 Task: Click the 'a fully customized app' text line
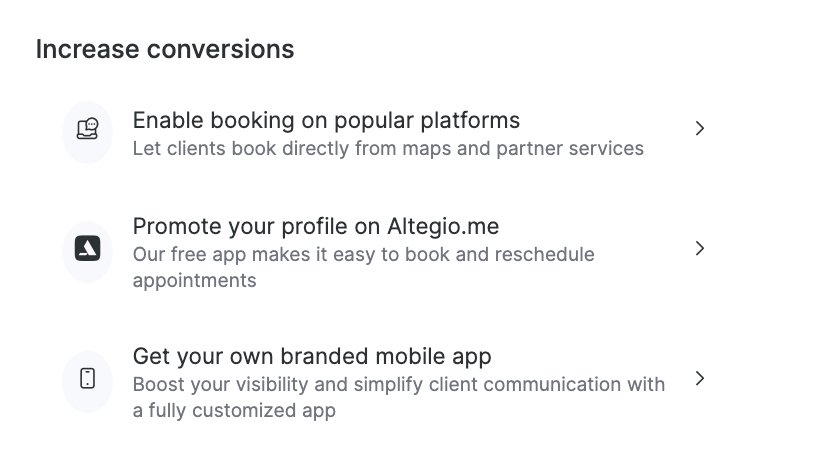coord(234,411)
